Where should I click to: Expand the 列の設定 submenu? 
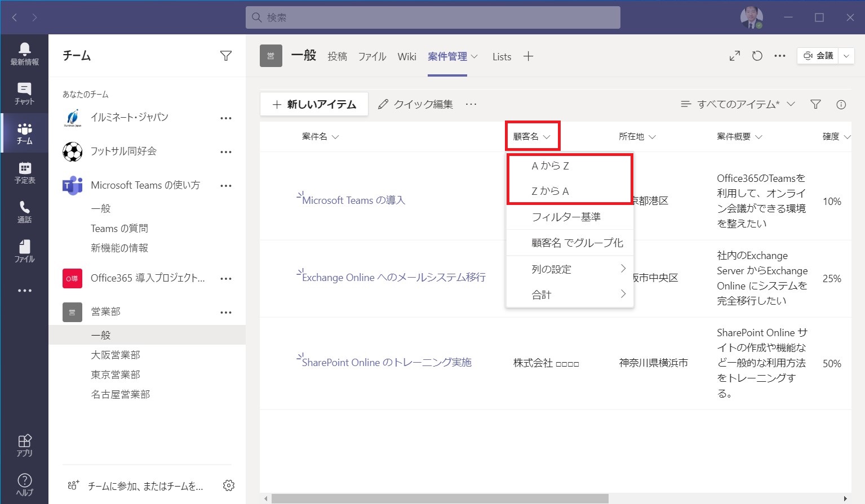pos(570,269)
